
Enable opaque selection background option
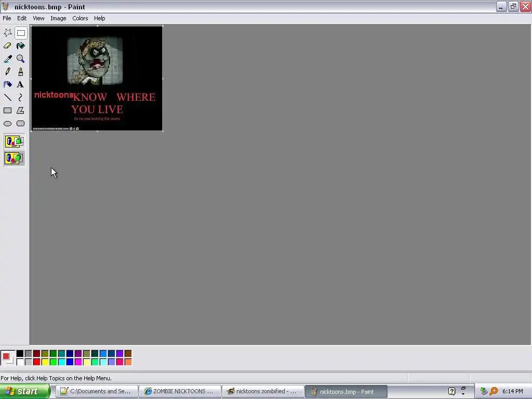[14, 141]
